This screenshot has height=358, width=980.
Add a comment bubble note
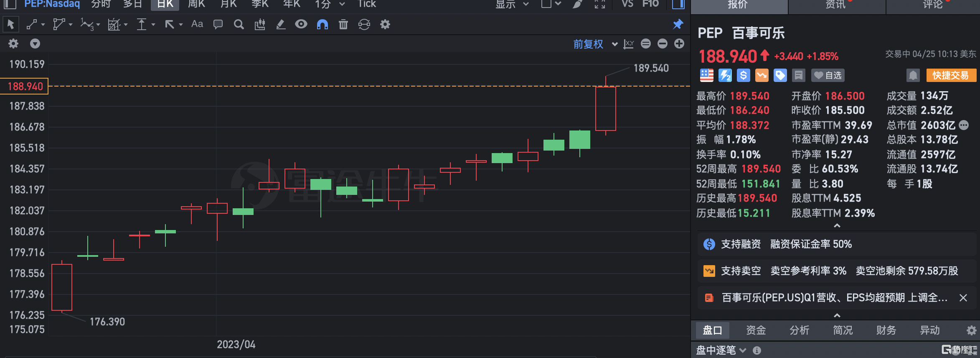pyautogui.click(x=218, y=24)
